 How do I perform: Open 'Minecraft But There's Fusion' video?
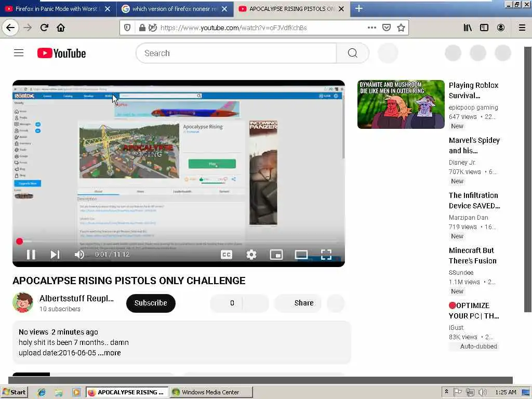[472, 256]
